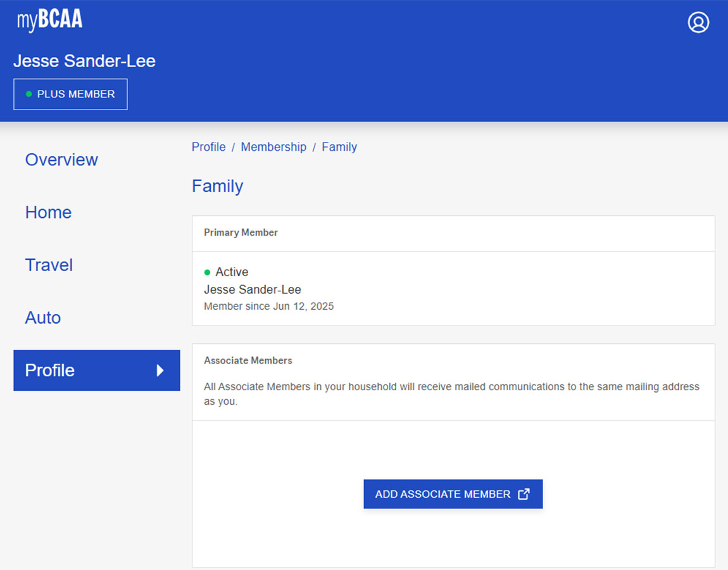Go to Home in the sidebar

[x=48, y=212]
